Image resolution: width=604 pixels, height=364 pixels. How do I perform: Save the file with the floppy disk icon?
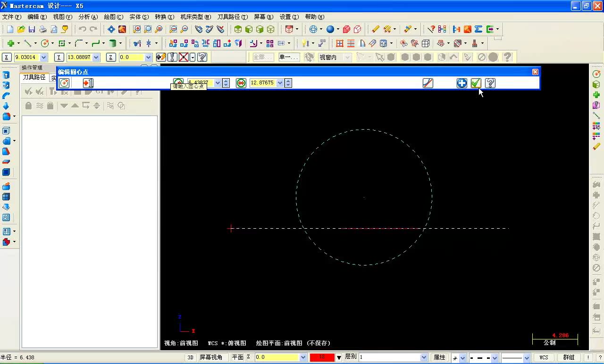tap(32, 29)
